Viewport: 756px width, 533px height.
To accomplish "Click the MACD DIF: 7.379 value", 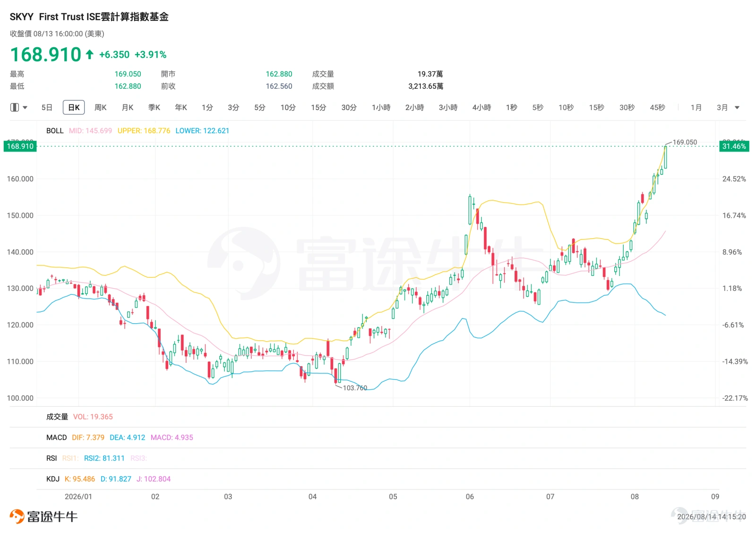I will [x=88, y=438].
